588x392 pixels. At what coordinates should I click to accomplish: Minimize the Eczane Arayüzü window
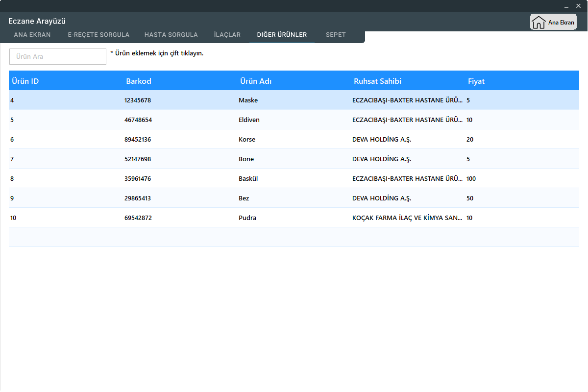[x=566, y=6]
